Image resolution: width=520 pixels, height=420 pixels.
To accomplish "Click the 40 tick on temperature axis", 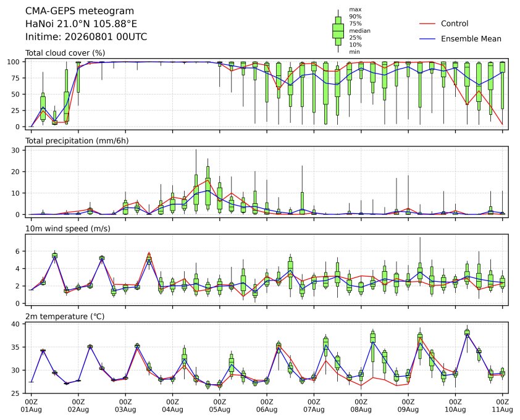I will point(16,324).
